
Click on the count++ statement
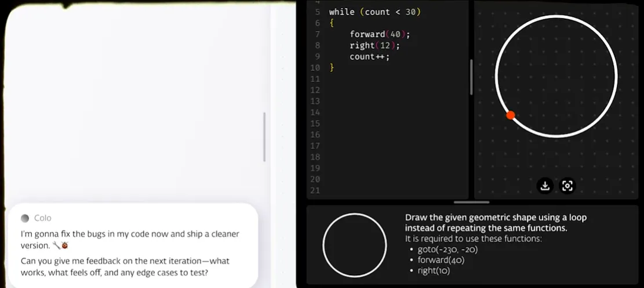click(x=369, y=57)
